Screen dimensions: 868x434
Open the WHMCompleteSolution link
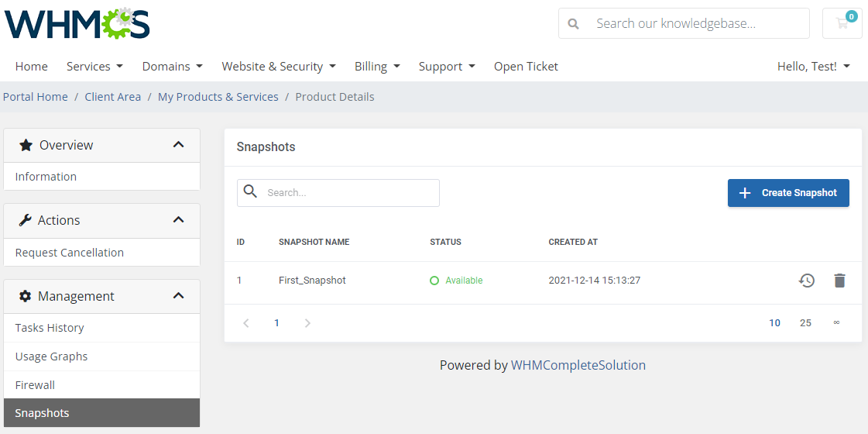pos(578,365)
